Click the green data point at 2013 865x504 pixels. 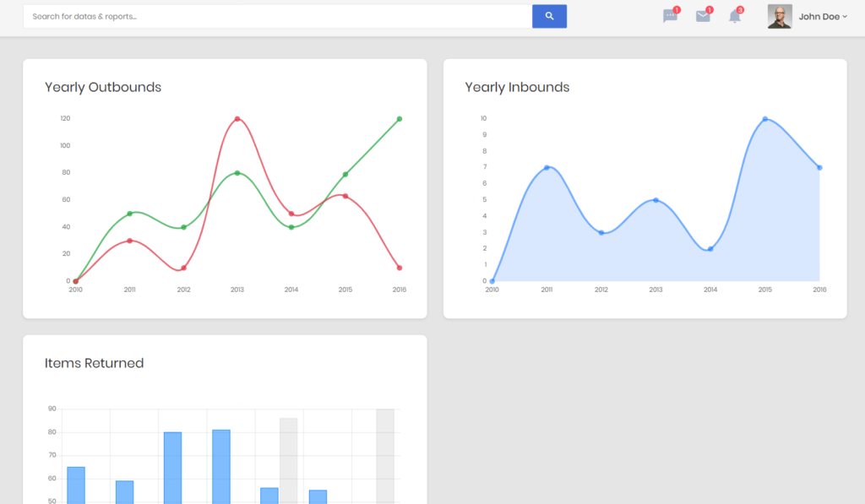point(237,173)
